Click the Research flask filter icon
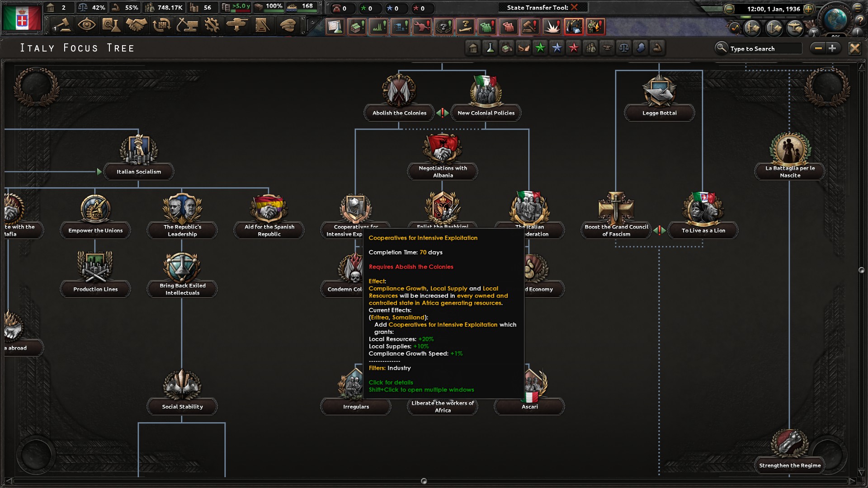The width and height of the screenshot is (868, 488). coord(490,48)
